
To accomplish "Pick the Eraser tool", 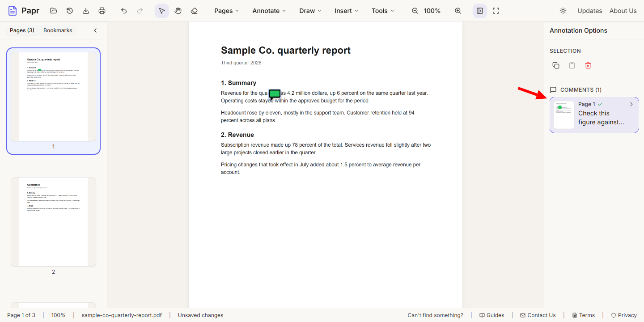I will click(x=194, y=11).
